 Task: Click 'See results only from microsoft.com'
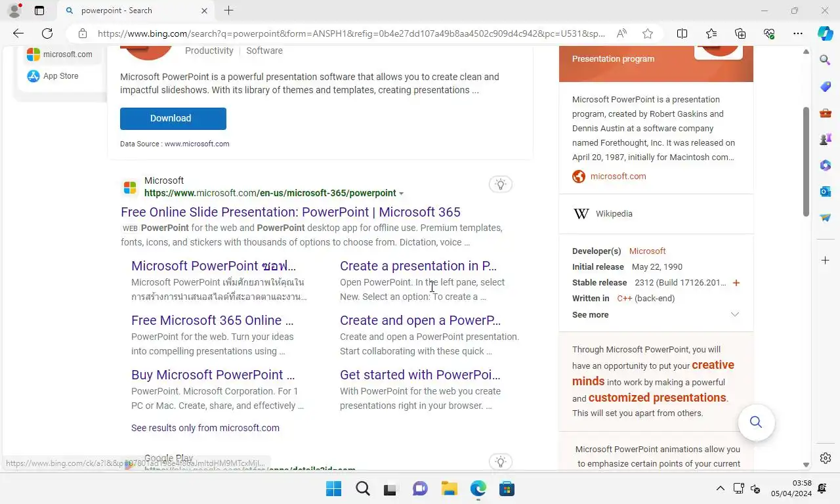[x=205, y=428]
